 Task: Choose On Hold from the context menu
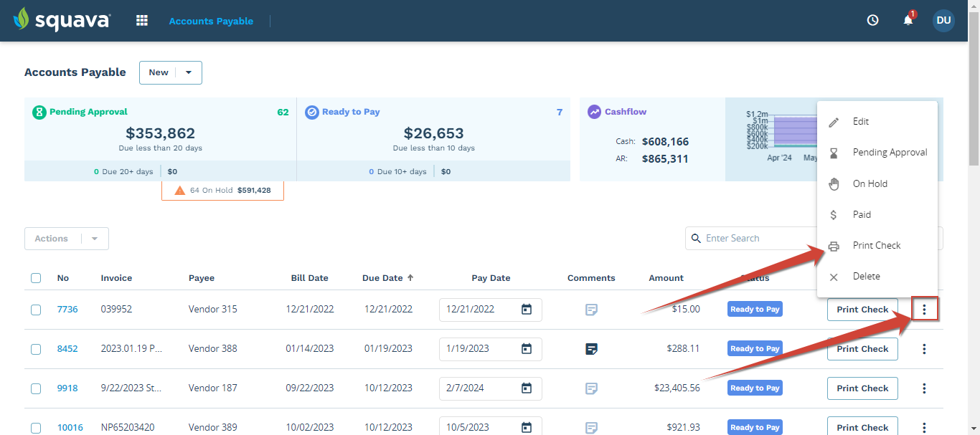(x=870, y=183)
